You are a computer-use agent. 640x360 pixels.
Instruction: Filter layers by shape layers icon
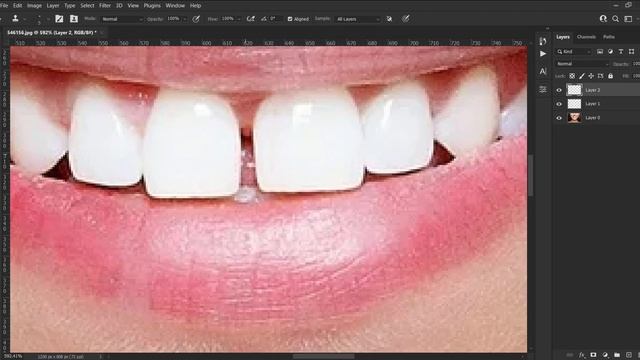631,51
